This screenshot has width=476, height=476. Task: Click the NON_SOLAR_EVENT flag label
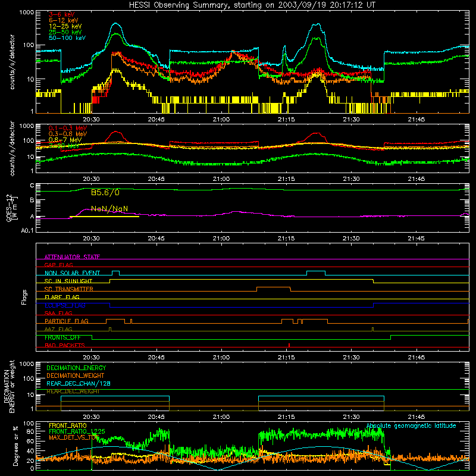tap(72, 273)
